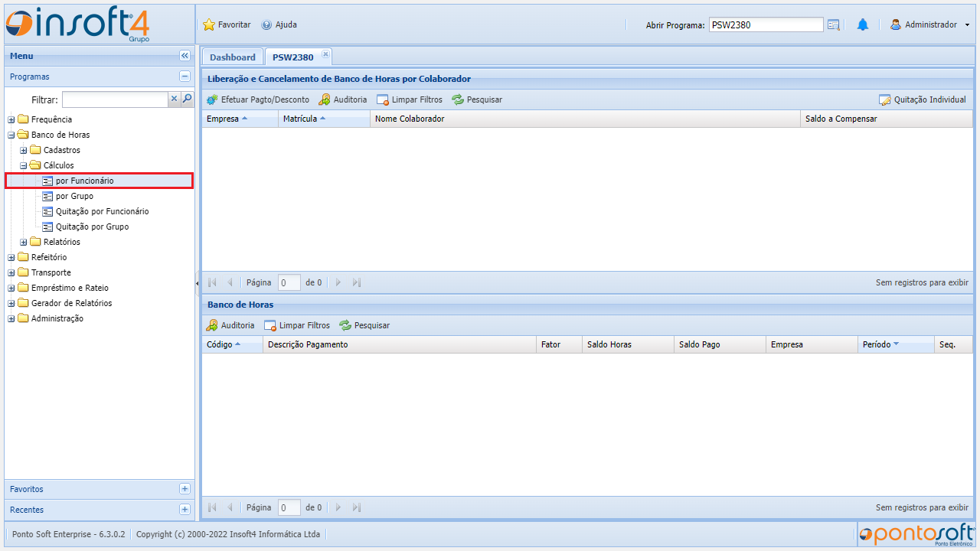The height and width of the screenshot is (551, 980).
Task: Expand the Recentes section
Action: click(x=185, y=510)
